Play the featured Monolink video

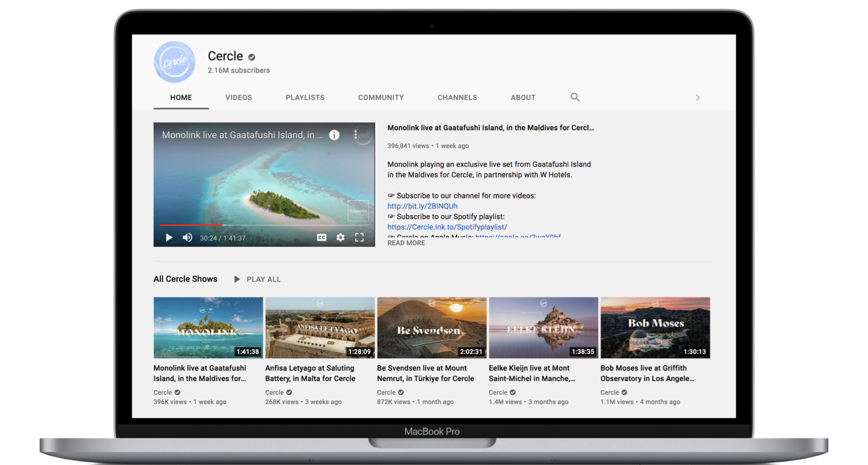[x=169, y=238]
